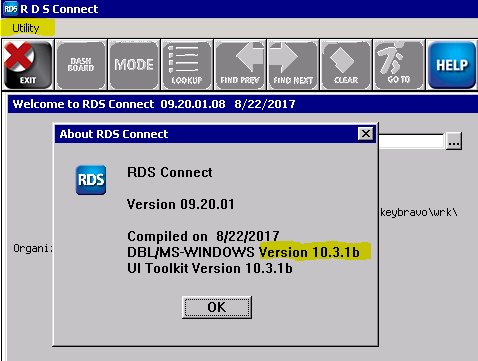
Task: Click the 'About RDS Connect' dialog title
Action: pos(114,134)
